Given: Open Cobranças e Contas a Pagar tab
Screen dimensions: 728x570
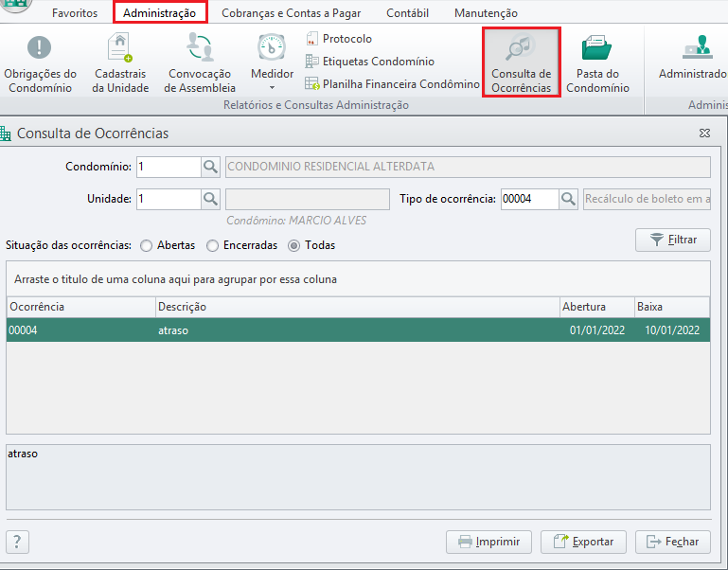Looking at the screenshot, I should click(292, 13).
